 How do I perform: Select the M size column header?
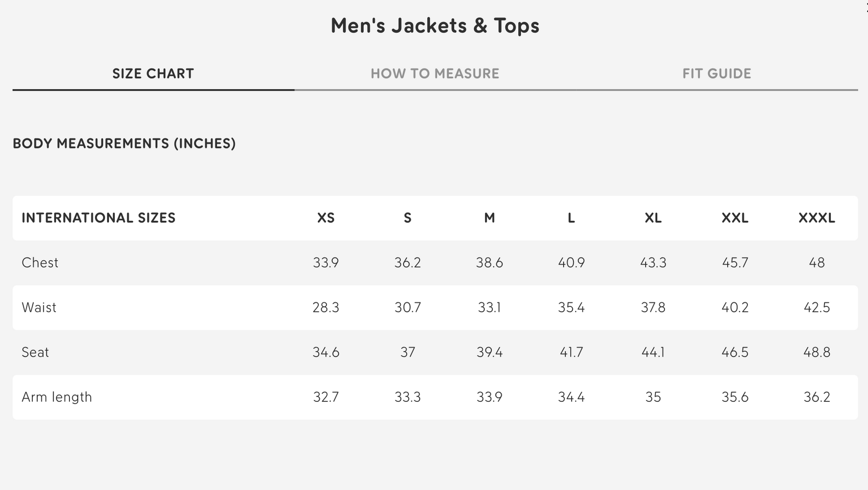pyautogui.click(x=489, y=218)
